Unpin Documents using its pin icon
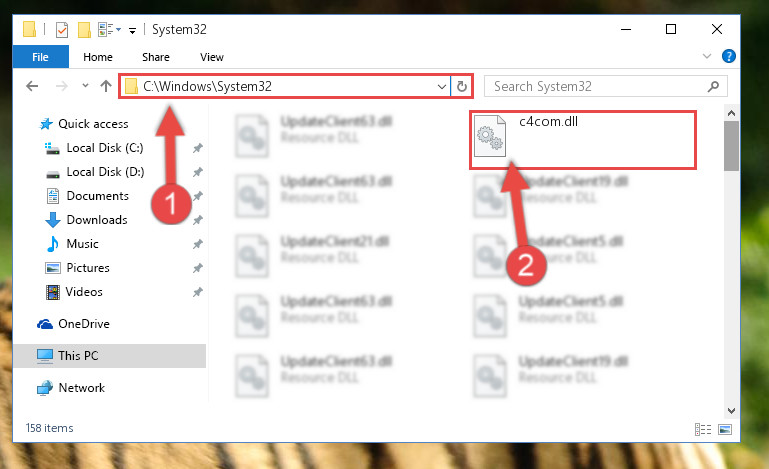 coord(198,196)
